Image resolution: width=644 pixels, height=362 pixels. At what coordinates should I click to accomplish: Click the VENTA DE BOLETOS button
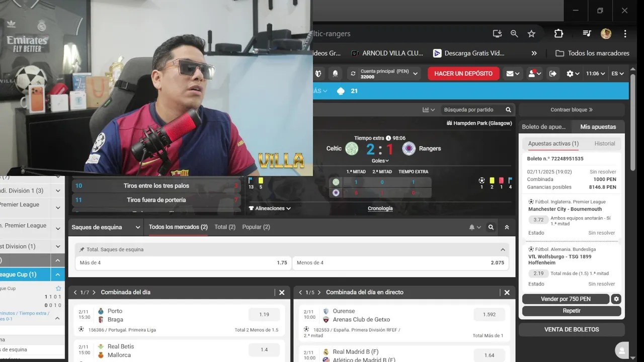(x=572, y=330)
